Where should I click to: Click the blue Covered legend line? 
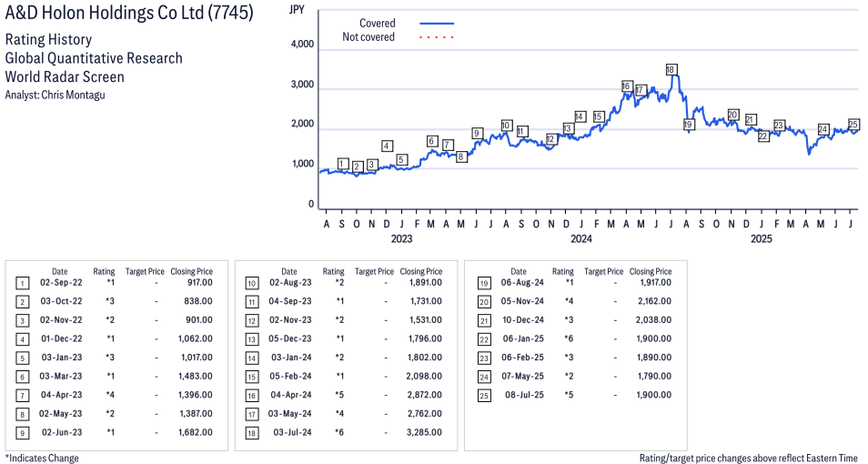(437, 24)
